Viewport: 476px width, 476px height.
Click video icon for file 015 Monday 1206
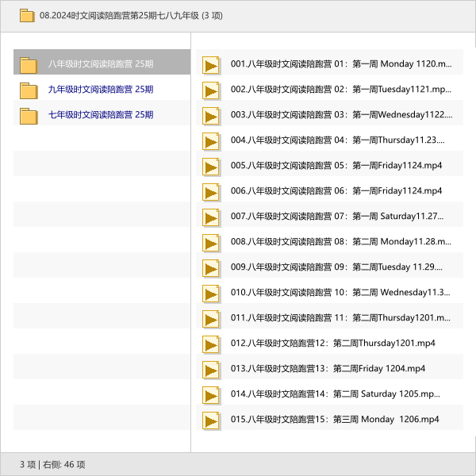[x=210, y=420]
